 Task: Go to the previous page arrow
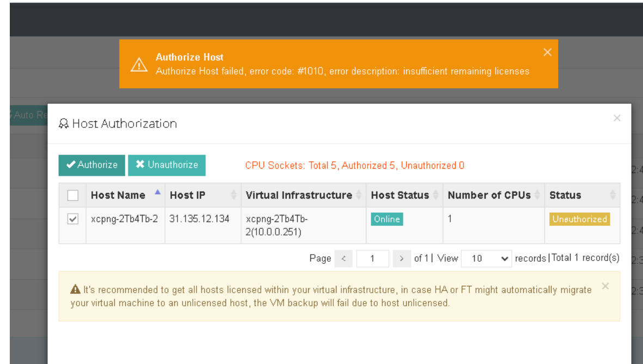coord(343,258)
